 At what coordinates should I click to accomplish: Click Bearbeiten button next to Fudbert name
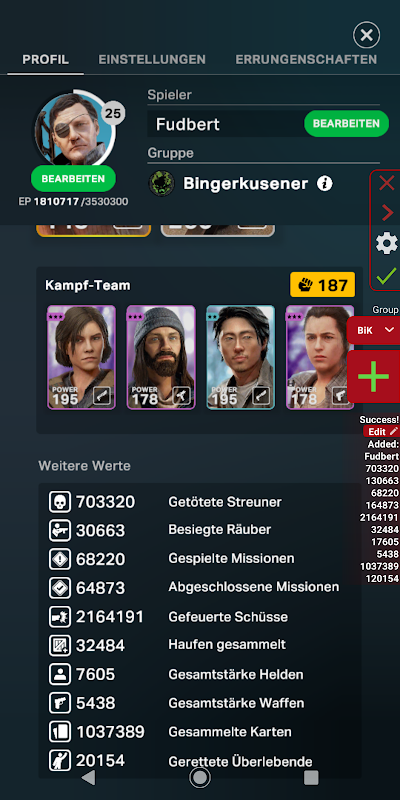[x=346, y=123]
